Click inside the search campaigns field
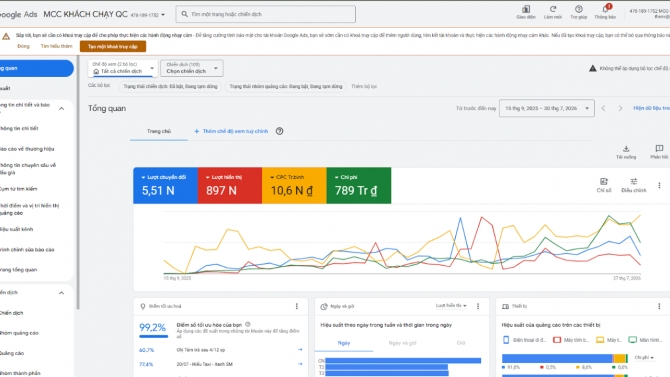This screenshot has height=377, width=670. coord(266,14)
